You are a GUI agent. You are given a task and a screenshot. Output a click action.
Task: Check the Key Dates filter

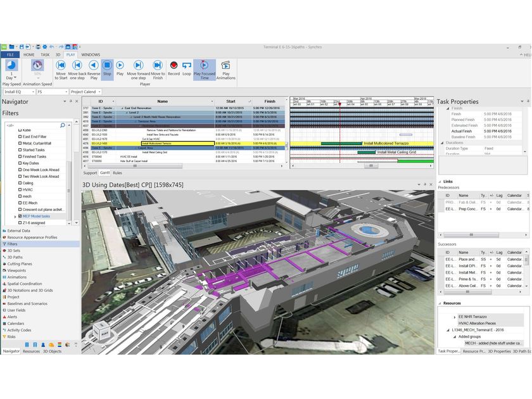[x=20, y=163]
